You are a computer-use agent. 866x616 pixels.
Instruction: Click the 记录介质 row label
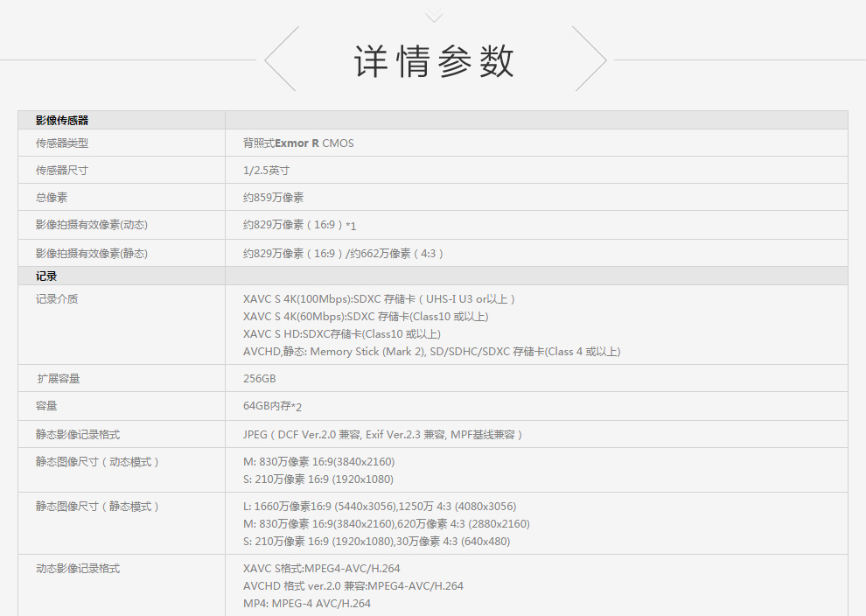[57, 298]
